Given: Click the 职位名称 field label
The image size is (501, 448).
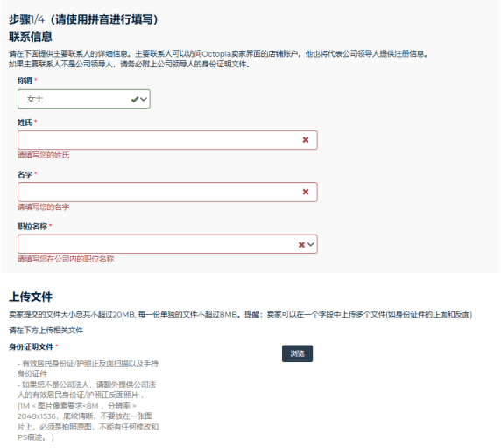Looking at the screenshot, I should click(x=32, y=227).
